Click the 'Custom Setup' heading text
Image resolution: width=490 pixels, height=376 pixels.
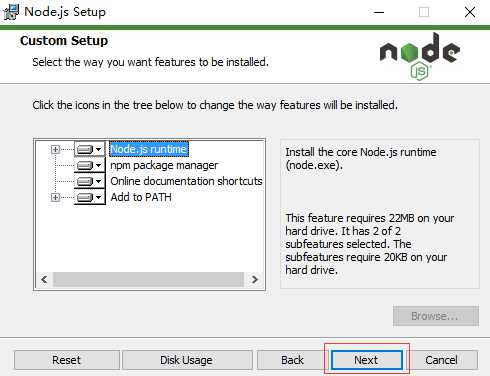coord(64,41)
